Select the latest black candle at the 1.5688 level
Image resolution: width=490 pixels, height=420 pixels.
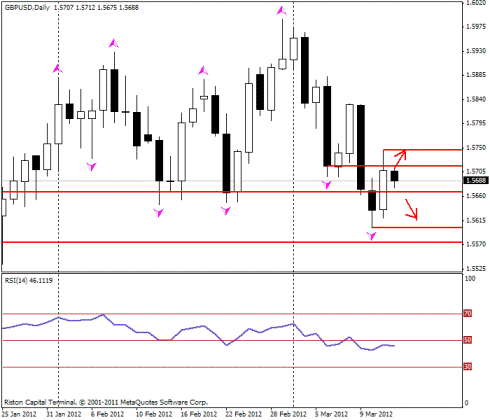point(394,176)
